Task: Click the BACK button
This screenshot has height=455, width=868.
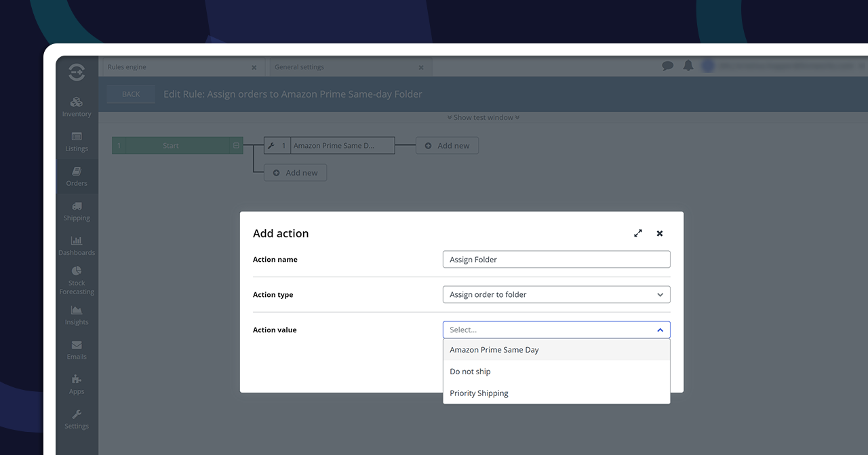Action: (x=131, y=94)
